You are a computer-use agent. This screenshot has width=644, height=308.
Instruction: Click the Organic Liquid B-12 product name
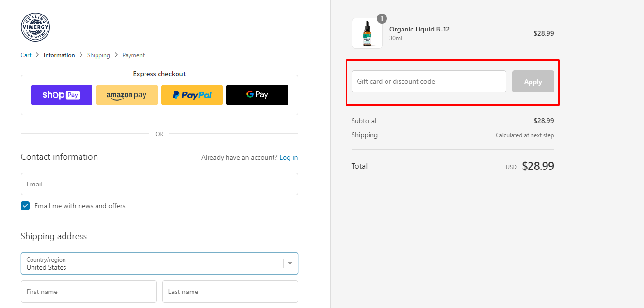pyautogui.click(x=419, y=29)
